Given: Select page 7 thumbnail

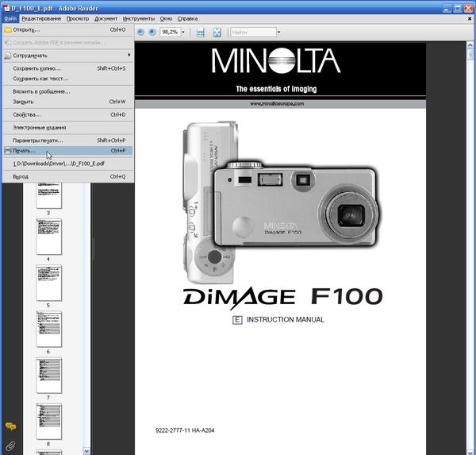Looking at the screenshot, I should 48,375.
